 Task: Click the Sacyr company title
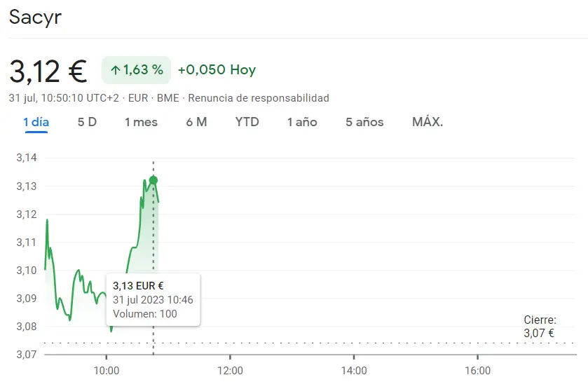point(35,18)
